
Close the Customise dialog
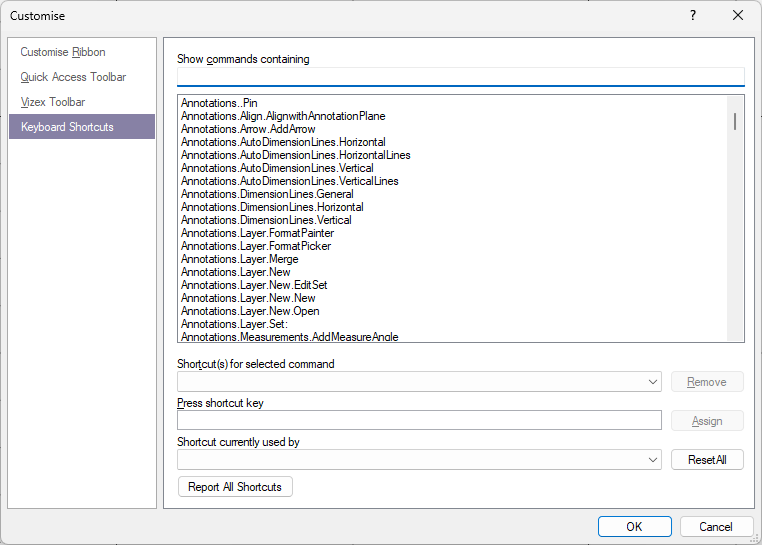click(738, 16)
